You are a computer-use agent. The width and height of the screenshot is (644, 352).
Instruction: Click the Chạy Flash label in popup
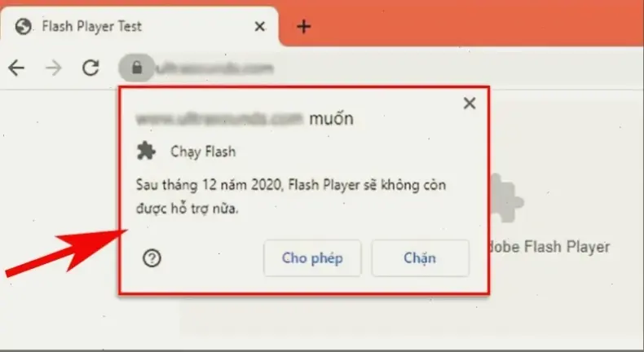click(x=203, y=152)
